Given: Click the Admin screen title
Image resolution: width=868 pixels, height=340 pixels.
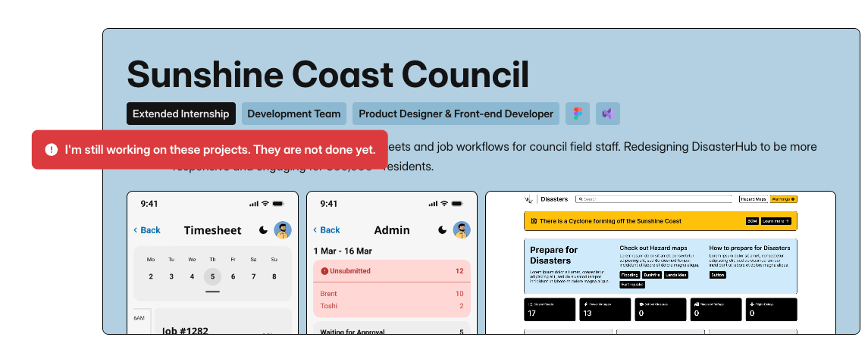Looking at the screenshot, I should click(x=392, y=230).
